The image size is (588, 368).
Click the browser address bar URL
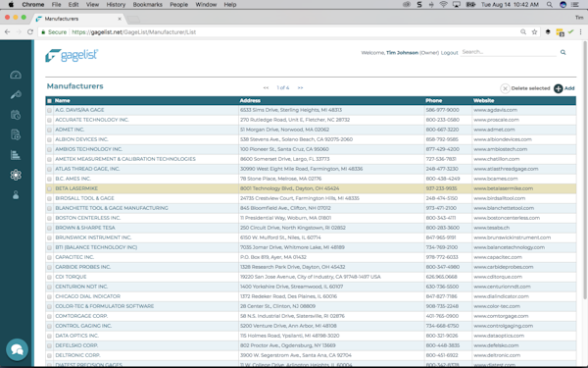point(134,32)
